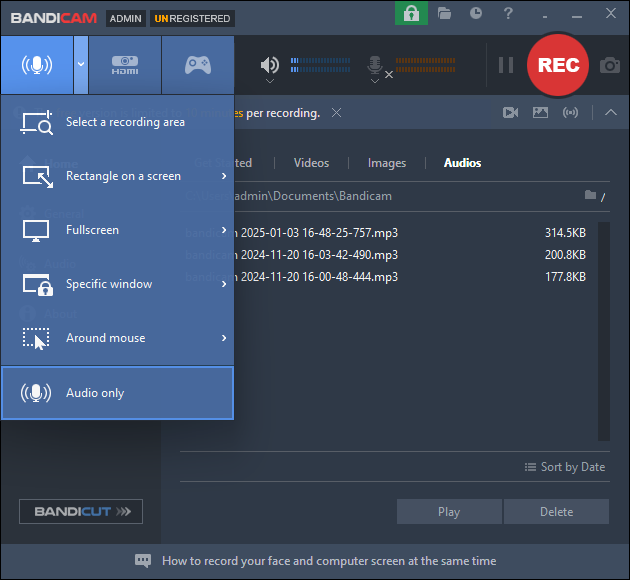This screenshot has width=630, height=580.
Task: Click the 177.8KB file size
Action: pos(565,277)
